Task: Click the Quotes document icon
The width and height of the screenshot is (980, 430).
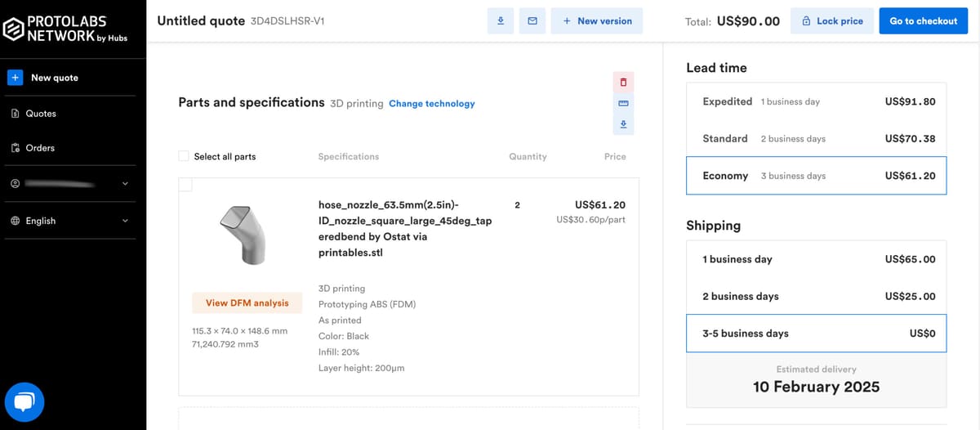Action: [15, 114]
